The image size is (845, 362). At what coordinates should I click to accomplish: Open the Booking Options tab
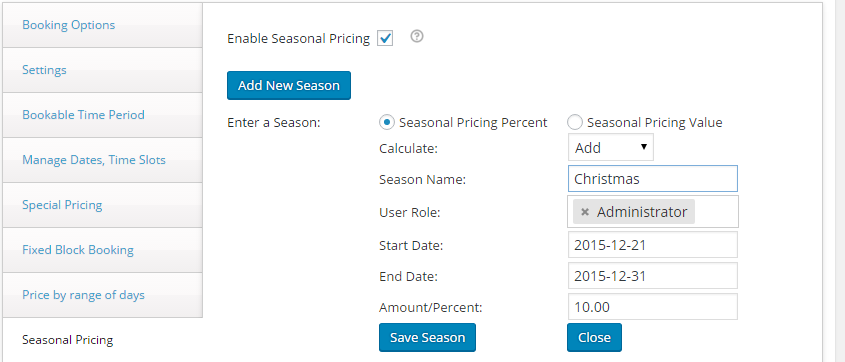(102, 25)
